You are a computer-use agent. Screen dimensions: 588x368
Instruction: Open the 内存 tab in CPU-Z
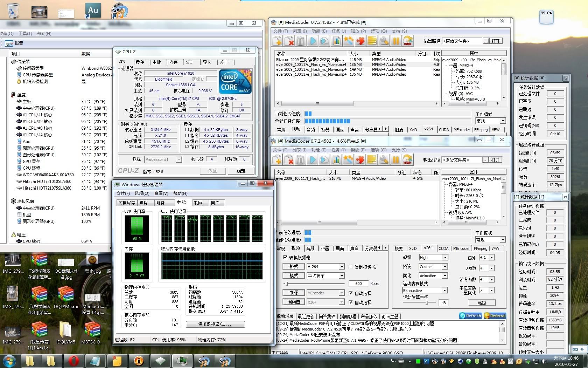pos(173,62)
